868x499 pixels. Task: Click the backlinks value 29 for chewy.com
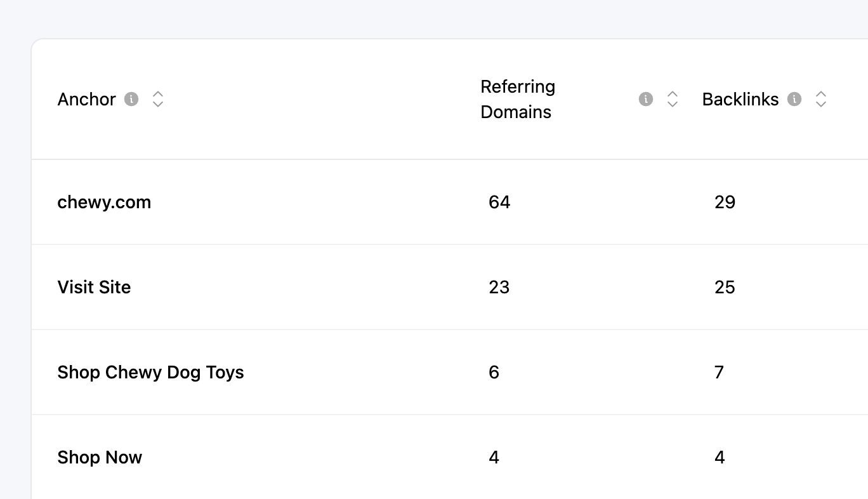click(x=725, y=202)
